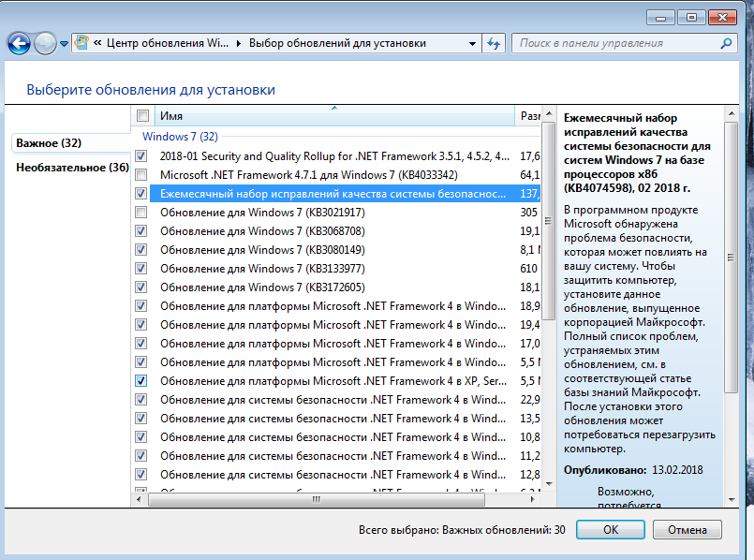Click the Forward navigation arrow button
The width and height of the screenshot is (754, 560).
(x=44, y=43)
